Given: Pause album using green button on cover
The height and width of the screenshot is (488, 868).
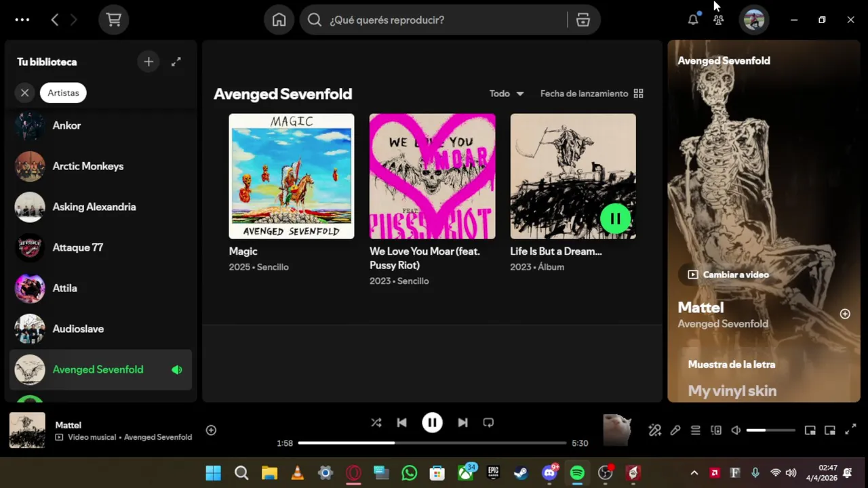Looking at the screenshot, I should coord(616,219).
